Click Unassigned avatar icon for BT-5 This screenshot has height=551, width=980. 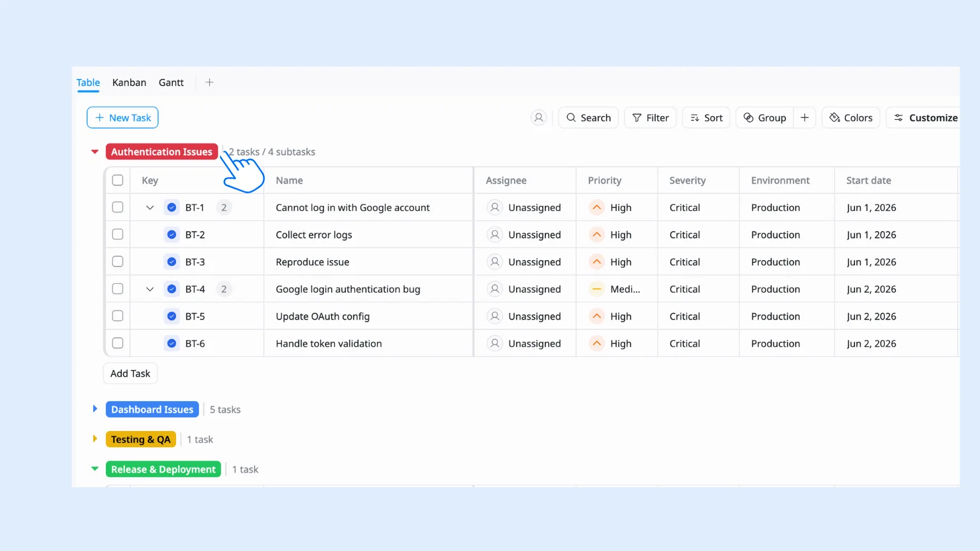pos(494,316)
